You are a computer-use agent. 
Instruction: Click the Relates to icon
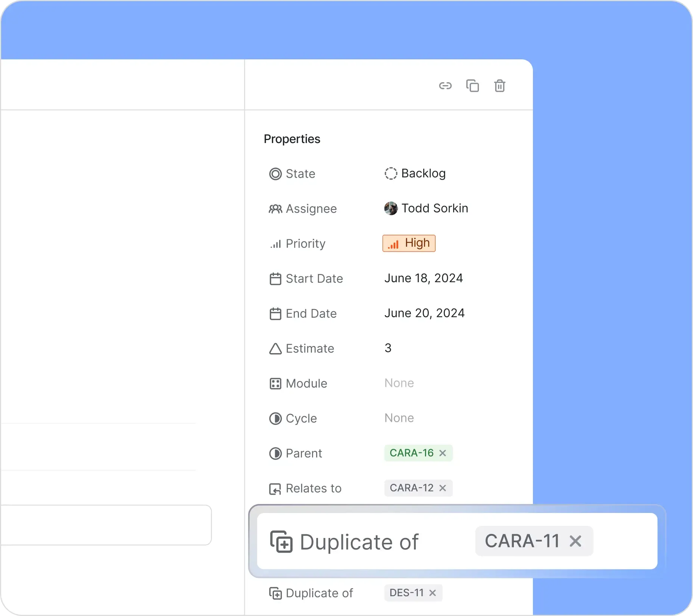pyautogui.click(x=275, y=489)
